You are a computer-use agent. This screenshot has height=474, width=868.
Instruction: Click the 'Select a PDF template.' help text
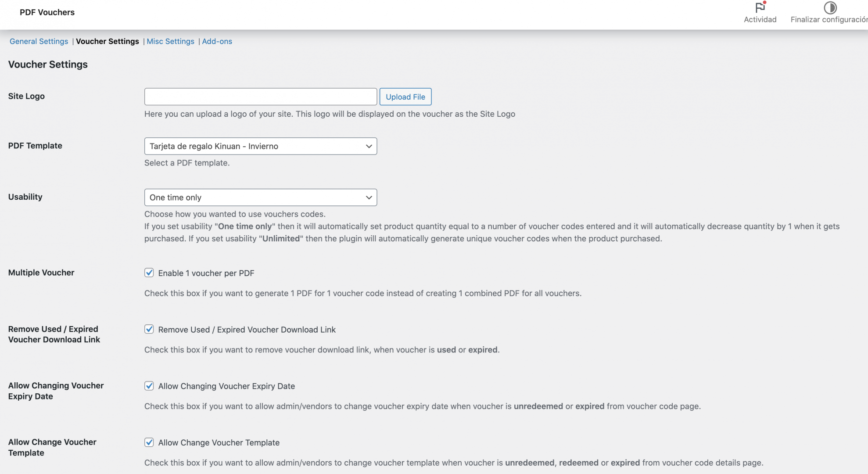click(187, 163)
